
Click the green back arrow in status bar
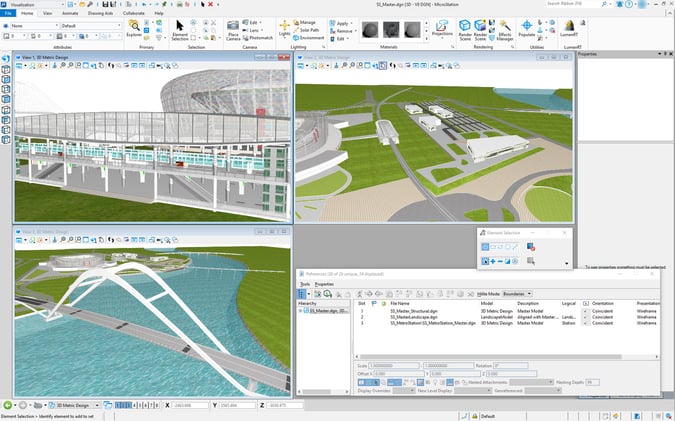(8, 405)
